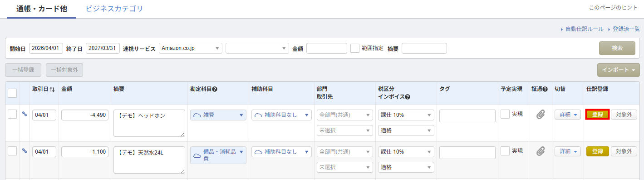Open 詳細 switch dropdown in 天然水24L row
Screen dimensions: 644x180
(568, 151)
